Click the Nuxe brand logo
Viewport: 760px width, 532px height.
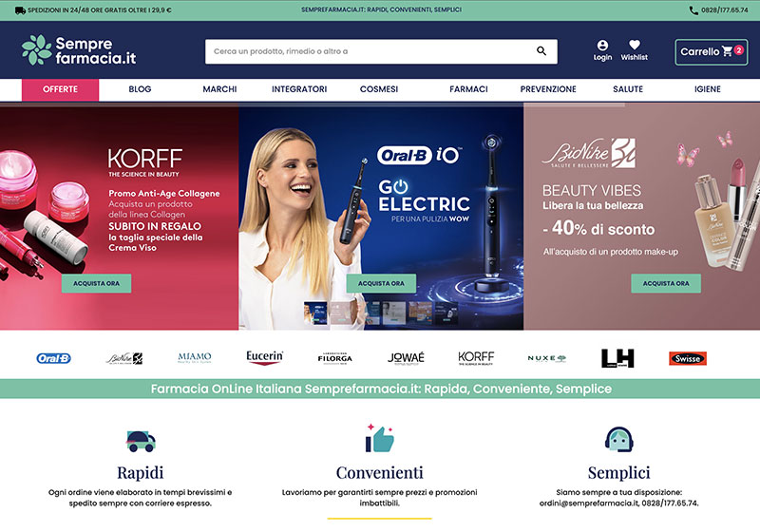tap(547, 358)
